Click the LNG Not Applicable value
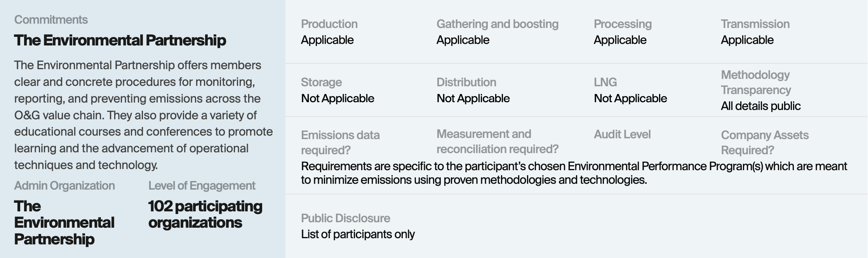The height and width of the screenshot is (258, 868). pyautogui.click(x=630, y=98)
